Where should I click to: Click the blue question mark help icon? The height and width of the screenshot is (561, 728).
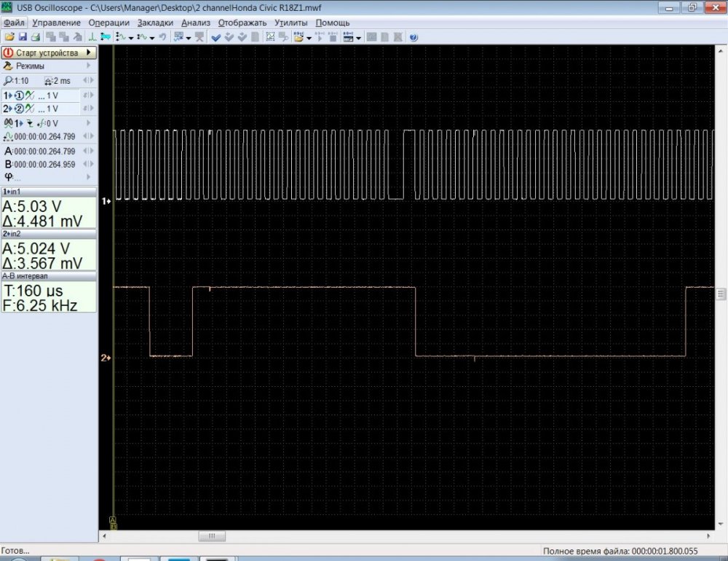pos(414,37)
